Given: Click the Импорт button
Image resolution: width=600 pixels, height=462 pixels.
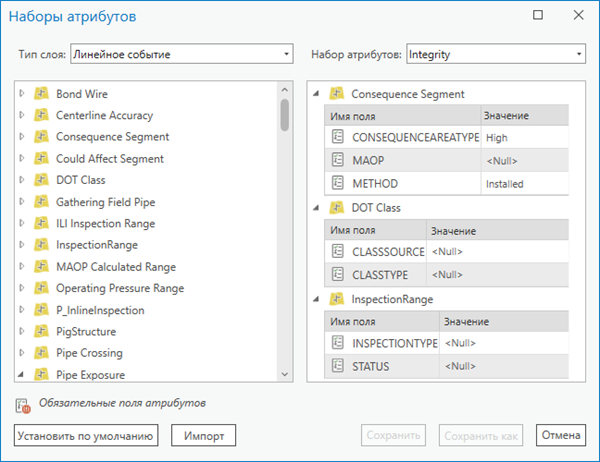Looking at the screenshot, I should pos(203,435).
